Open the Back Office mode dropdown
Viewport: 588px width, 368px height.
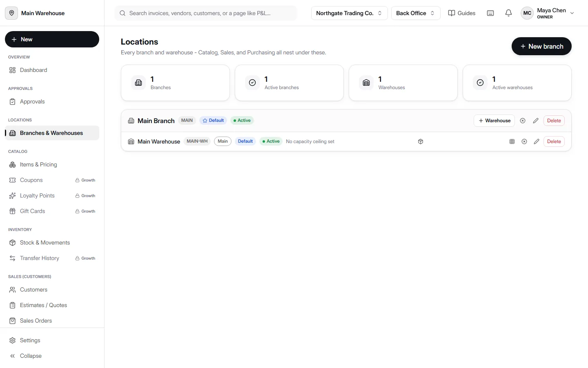point(416,13)
